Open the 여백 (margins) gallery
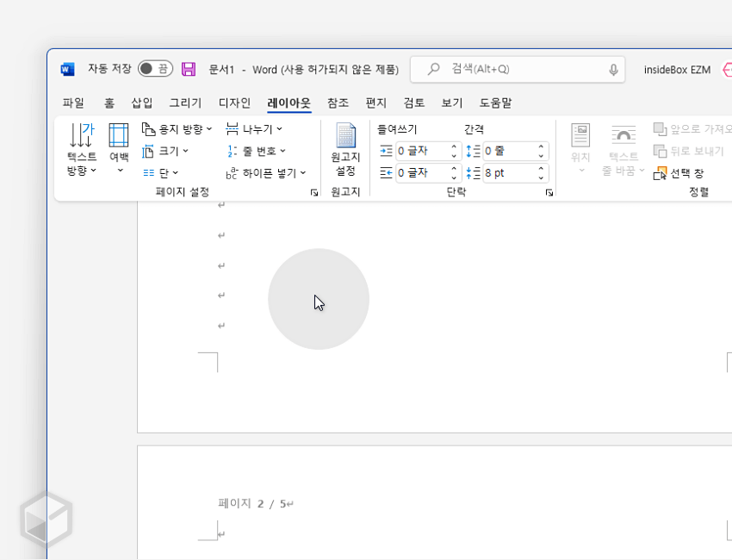This screenshot has width=732, height=560. point(118,146)
